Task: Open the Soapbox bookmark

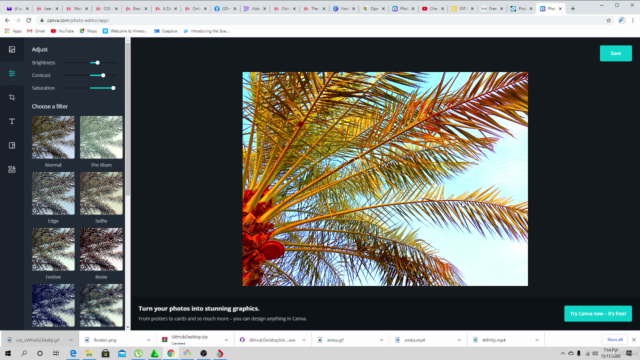Action: pos(166,31)
